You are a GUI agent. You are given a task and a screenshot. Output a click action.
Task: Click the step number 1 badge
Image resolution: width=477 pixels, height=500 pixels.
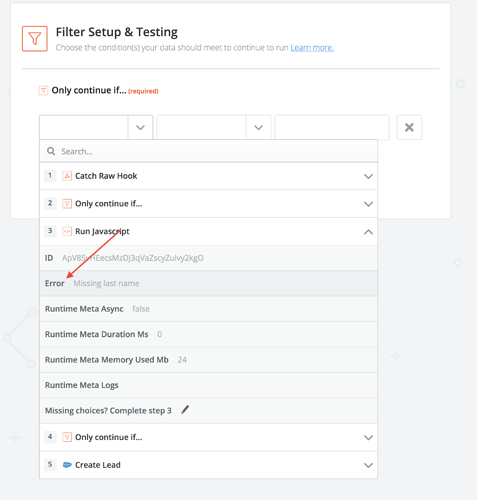pyautogui.click(x=50, y=175)
